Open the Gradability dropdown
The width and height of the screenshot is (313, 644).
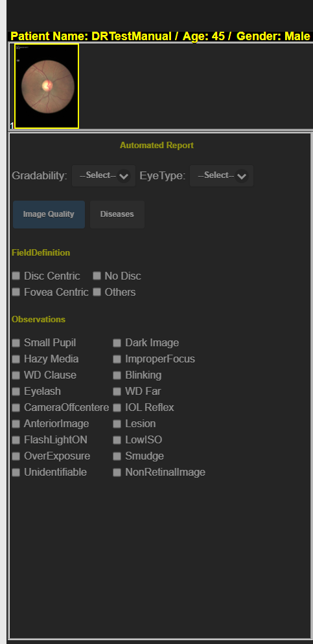click(x=104, y=176)
